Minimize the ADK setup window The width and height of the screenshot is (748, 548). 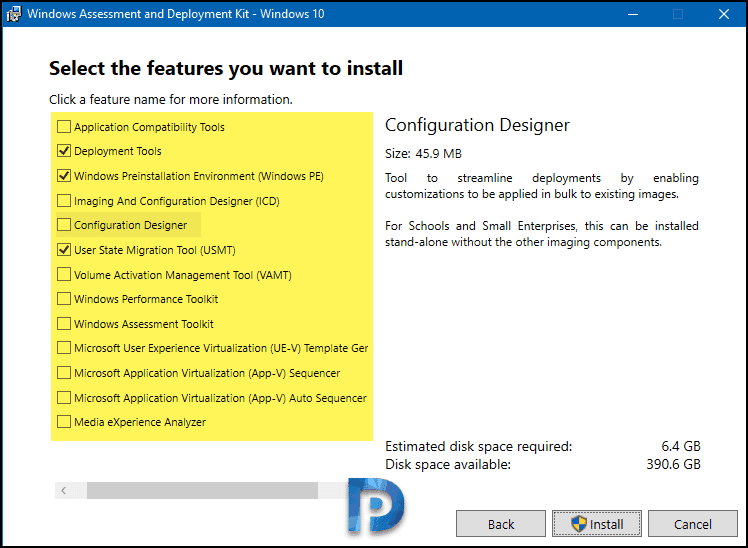tap(633, 14)
